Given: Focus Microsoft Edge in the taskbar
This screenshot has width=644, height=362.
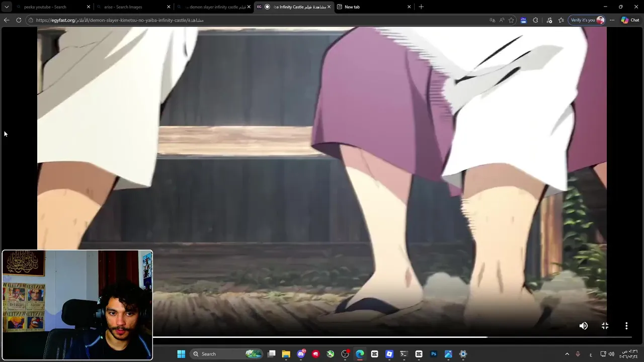Looking at the screenshot, I should click(360, 354).
